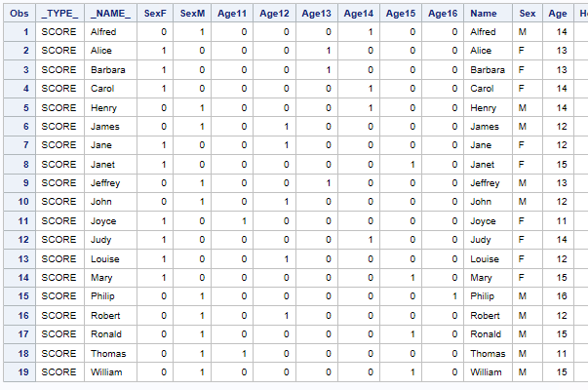Click the Age14 column header
588x390 pixels.
click(x=359, y=14)
